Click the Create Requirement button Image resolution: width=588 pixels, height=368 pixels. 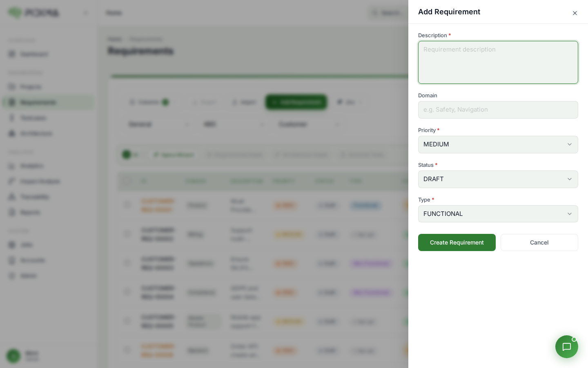coord(457,242)
